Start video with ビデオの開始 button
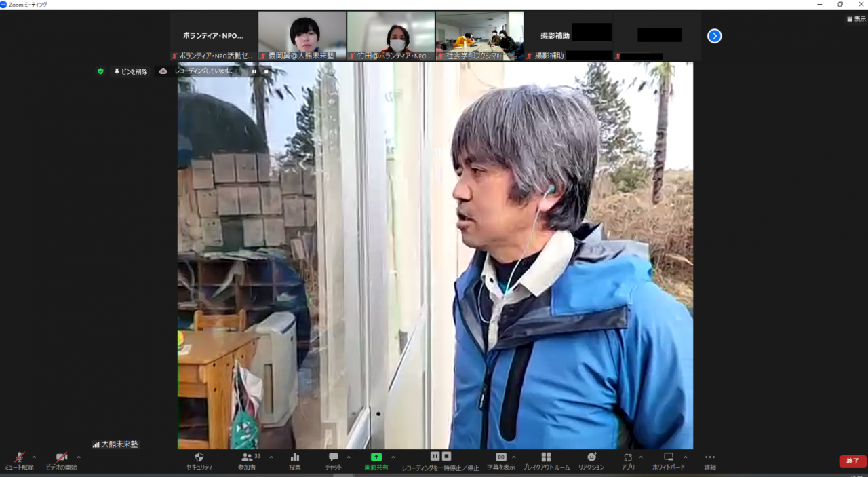868x477 pixels. click(x=61, y=458)
